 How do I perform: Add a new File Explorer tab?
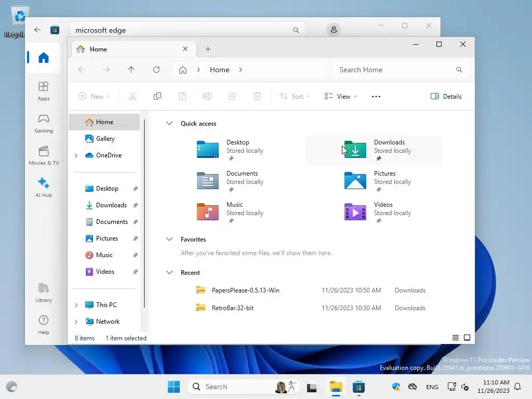(208, 49)
